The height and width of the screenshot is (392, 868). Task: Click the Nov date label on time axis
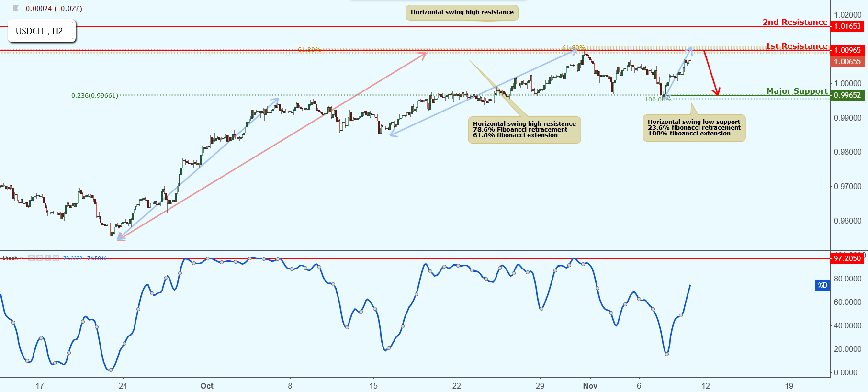point(590,386)
